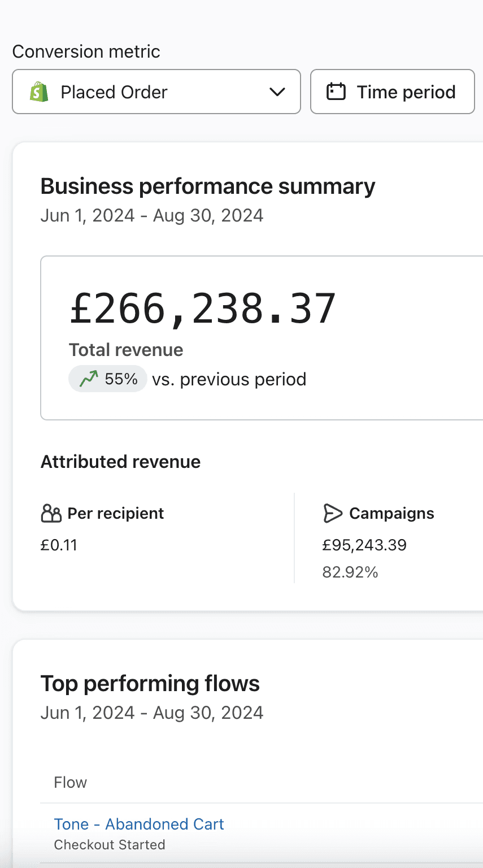
Task: Click the Flow column header
Action: click(x=71, y=782)
